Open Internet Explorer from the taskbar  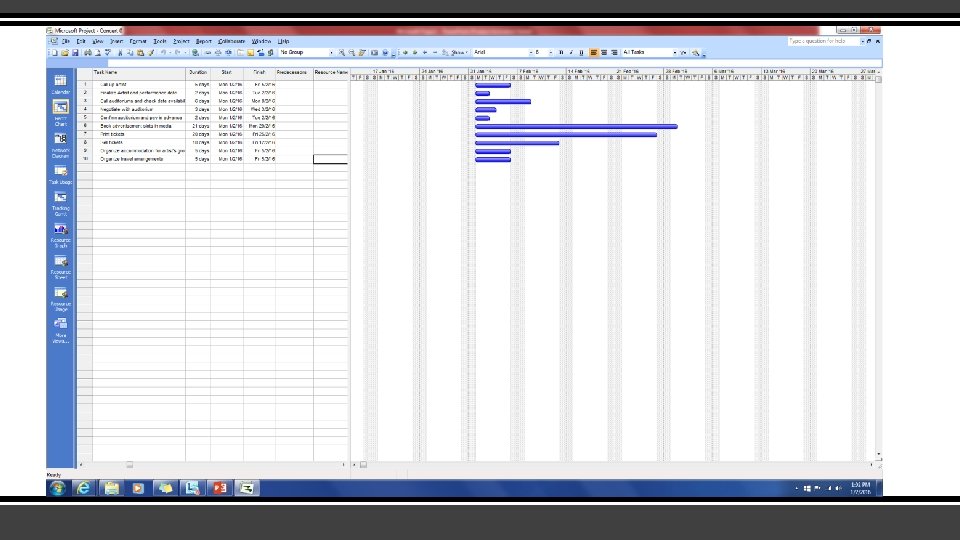pos(84,488)
